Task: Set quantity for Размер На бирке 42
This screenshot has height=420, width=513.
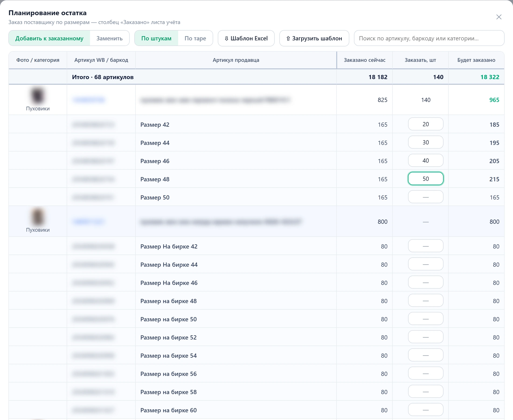Action: pyautogui.click(x=426, y=246)
